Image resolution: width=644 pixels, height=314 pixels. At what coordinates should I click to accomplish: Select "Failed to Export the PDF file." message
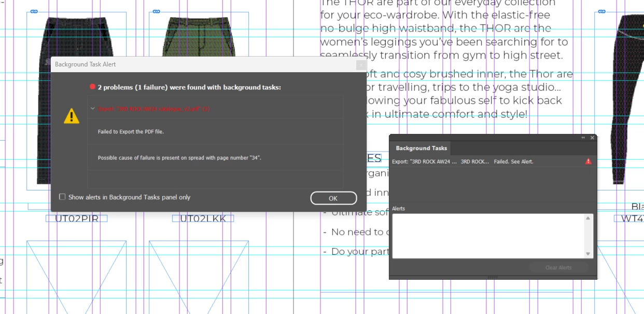click(131, 132)
